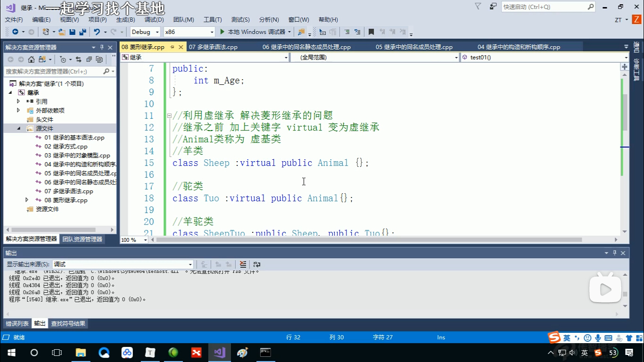
Task: Open the 调试(D) menu
Action: coord(154,19)
